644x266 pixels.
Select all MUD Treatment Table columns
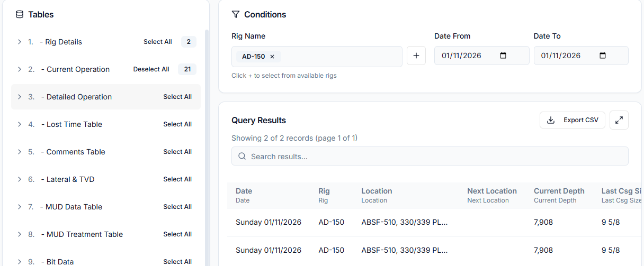pyautogui.click(x=177, y=234)
